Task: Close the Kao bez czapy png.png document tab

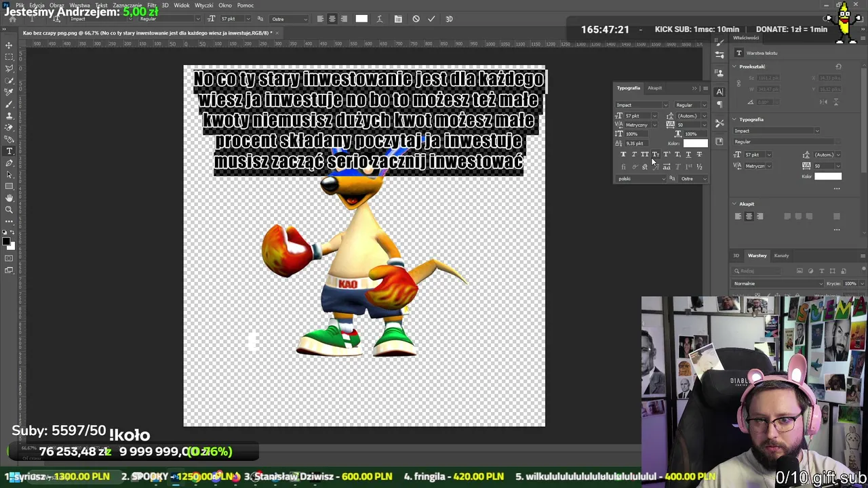Action: point(277,33)
